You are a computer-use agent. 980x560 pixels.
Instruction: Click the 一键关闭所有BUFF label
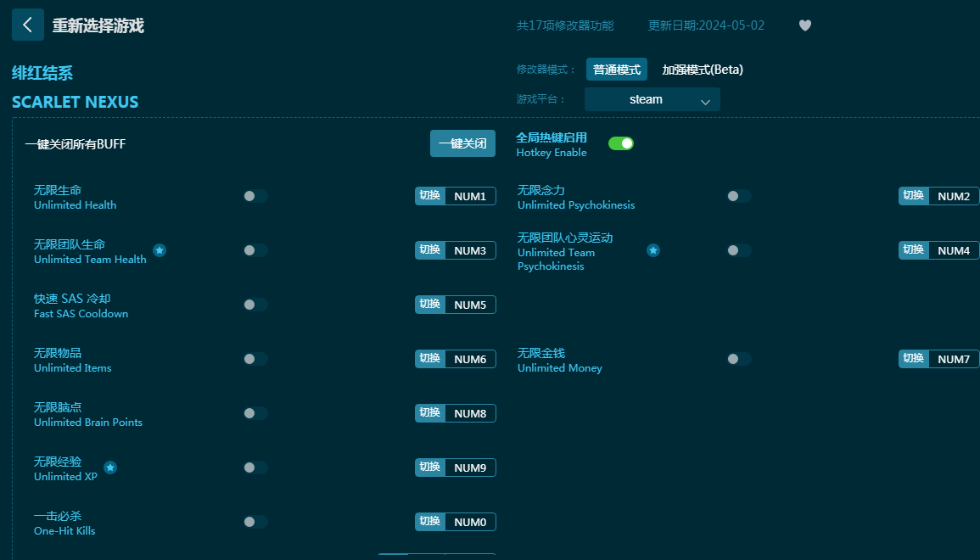coord(76,144)
